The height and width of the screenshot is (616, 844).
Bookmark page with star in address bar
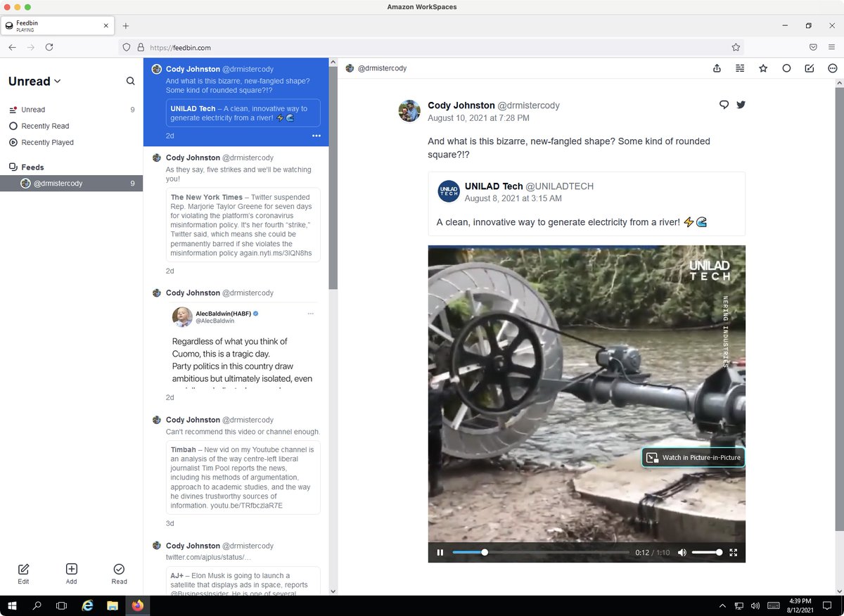tap(736, 47)
